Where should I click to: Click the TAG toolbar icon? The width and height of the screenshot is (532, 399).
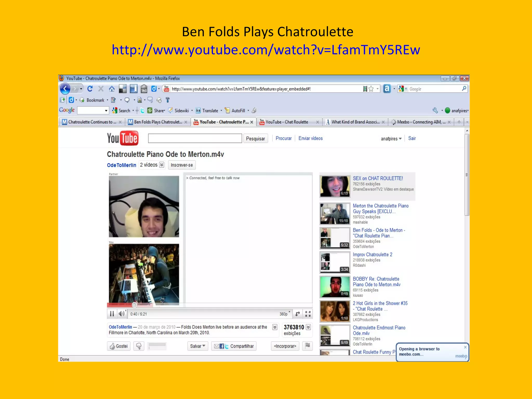point(144,89)
